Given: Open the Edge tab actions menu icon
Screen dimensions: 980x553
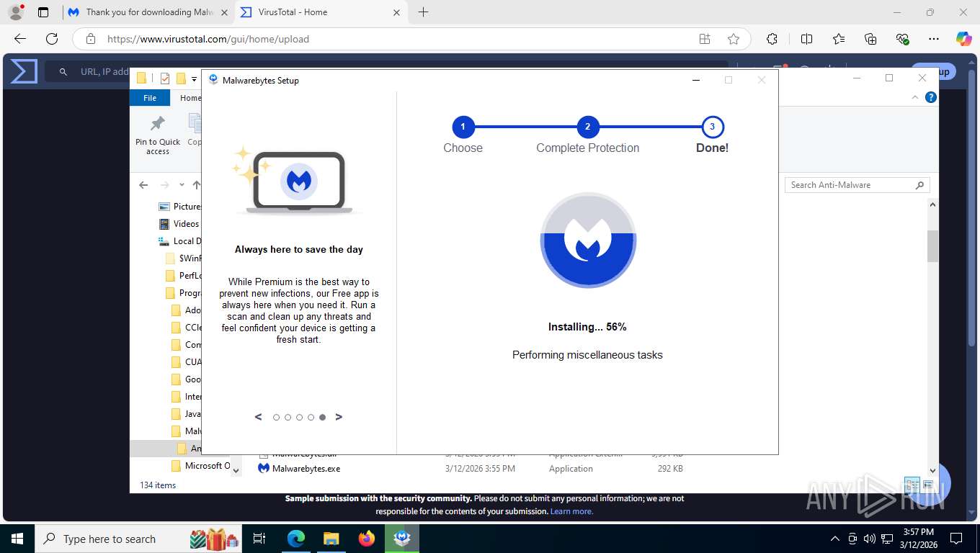Looking at the screenshot, I should (43, 12).
